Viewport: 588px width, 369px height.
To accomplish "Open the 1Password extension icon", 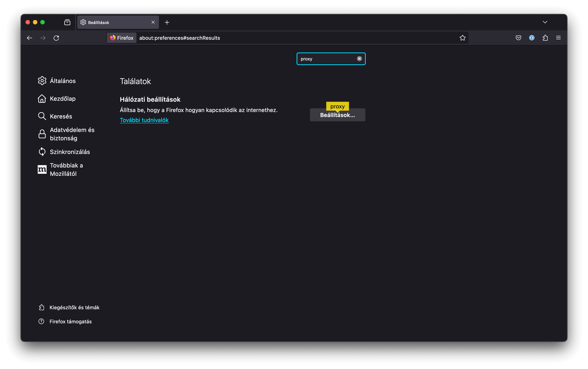I will coord(532,38).
